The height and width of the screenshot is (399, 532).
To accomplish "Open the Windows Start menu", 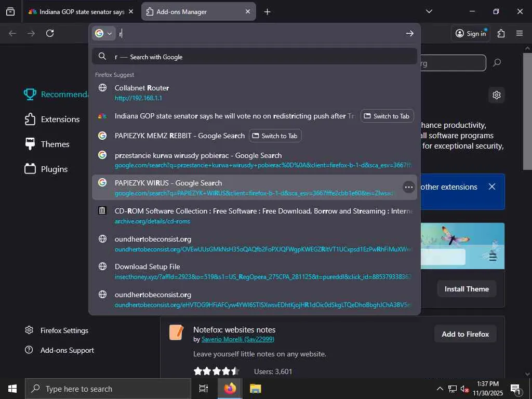I will tap(12, 389).
